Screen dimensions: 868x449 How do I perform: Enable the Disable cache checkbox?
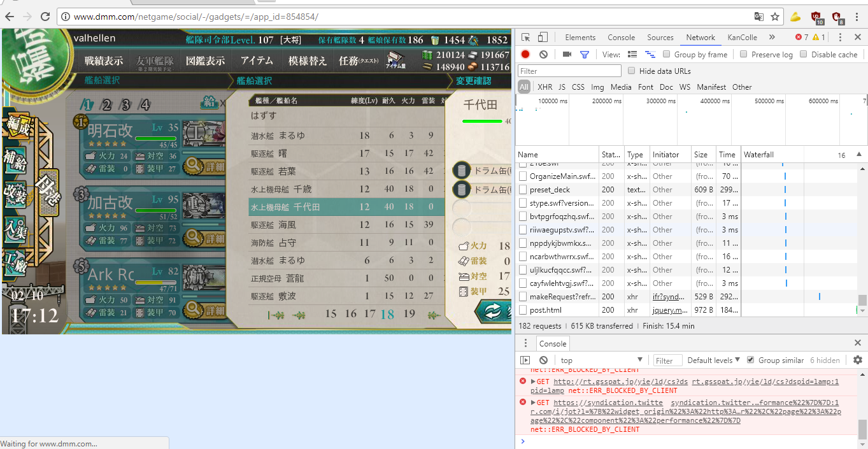point(803,55)
